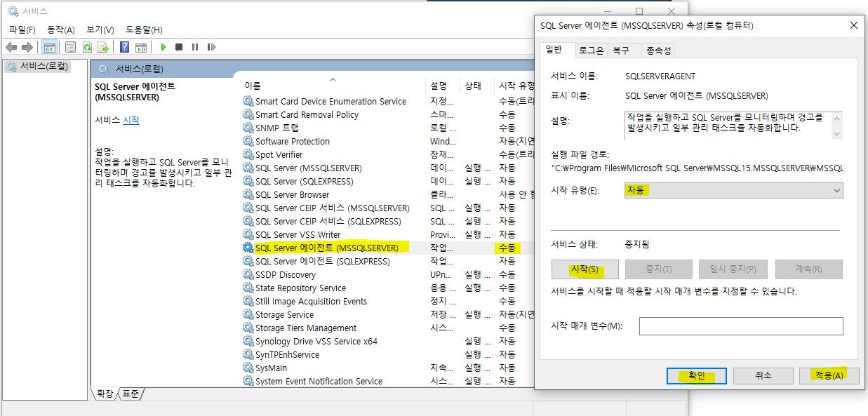Switch to 종속성 tab in properties dialog
The width and height of the screenshot is (868, 416).
658,51
